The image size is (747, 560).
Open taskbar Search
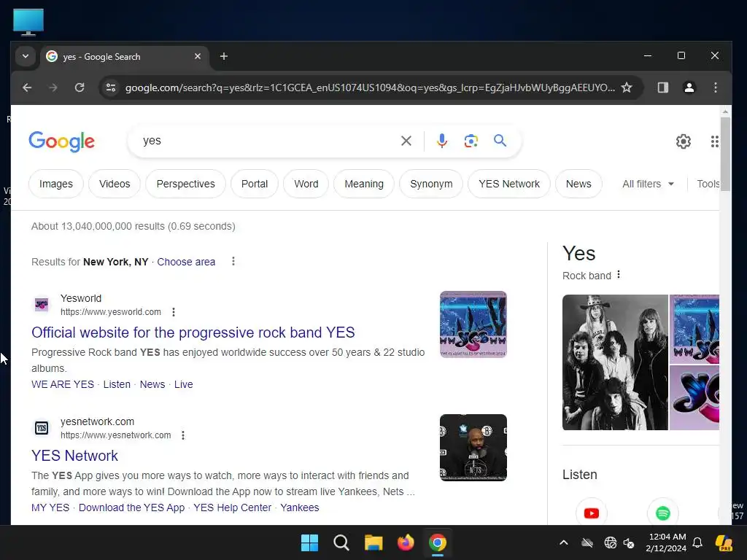click(x=341, y=542)
